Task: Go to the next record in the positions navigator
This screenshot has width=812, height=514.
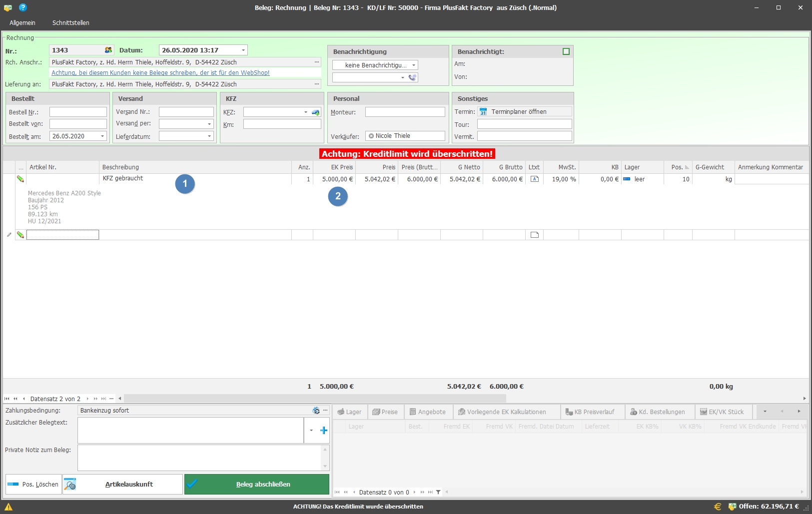Action: pos(87,399)
